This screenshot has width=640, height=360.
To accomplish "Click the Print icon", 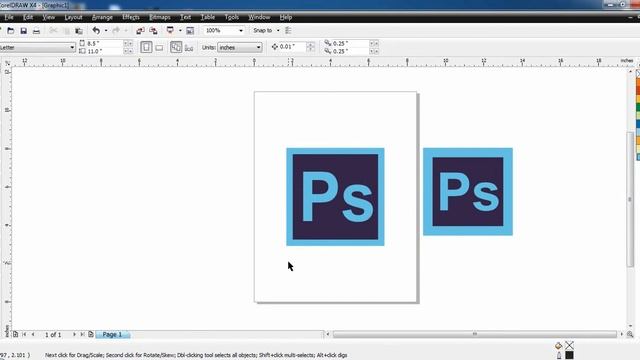I will click(x=37, y=31).
